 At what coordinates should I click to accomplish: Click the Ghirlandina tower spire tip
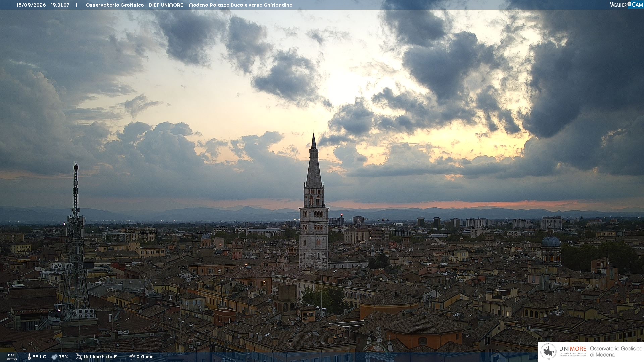313,135
